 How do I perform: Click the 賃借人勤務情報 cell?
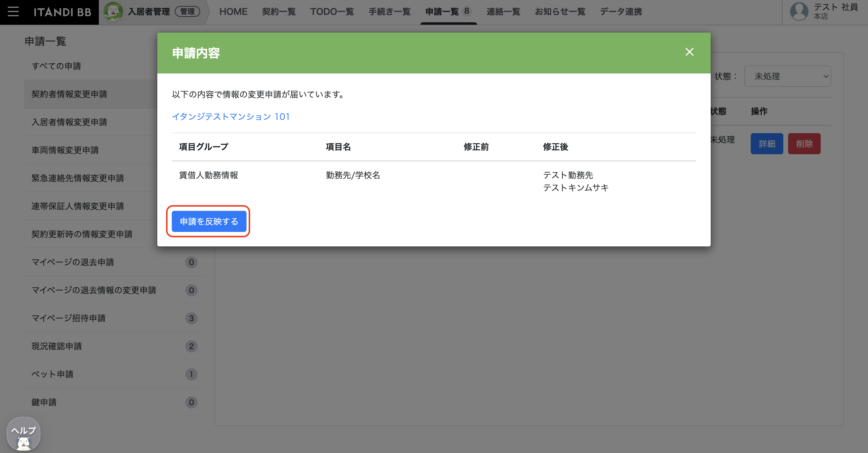coord(209,175)
